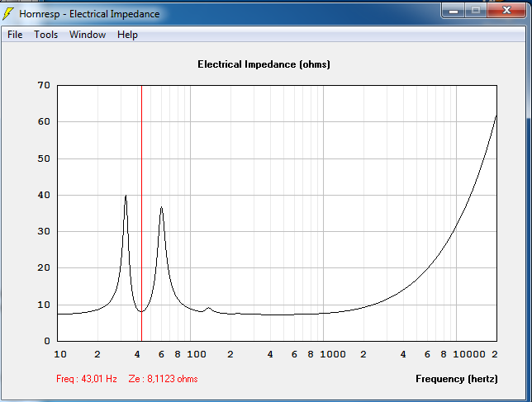Viewport: 532px width, 402px height.
Task: Open the Window menu
Action: (88, 35)
